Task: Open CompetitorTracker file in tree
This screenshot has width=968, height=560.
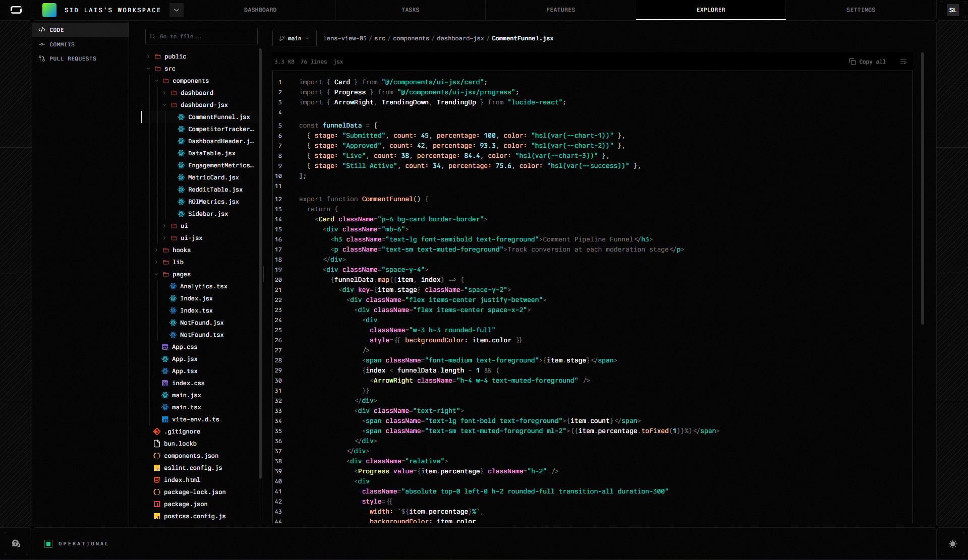Action: (x=220, y=129)
